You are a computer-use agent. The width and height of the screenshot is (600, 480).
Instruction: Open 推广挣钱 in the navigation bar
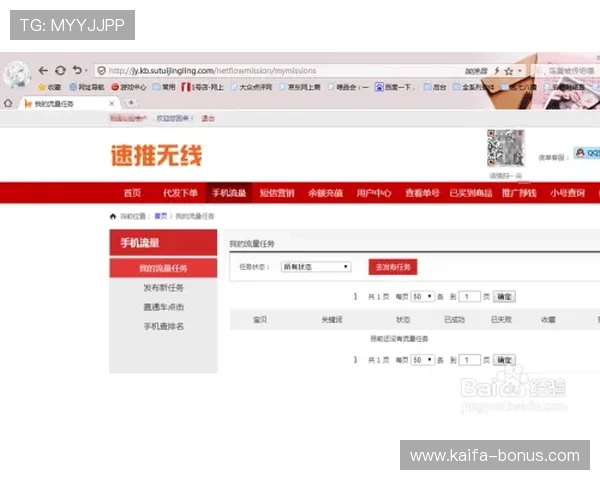click(x=519, y=193)
